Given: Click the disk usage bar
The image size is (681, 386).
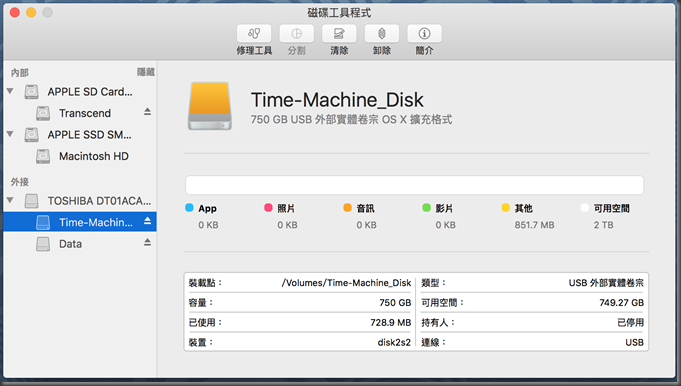Looking at the screenshot, I should pos(414,185).
